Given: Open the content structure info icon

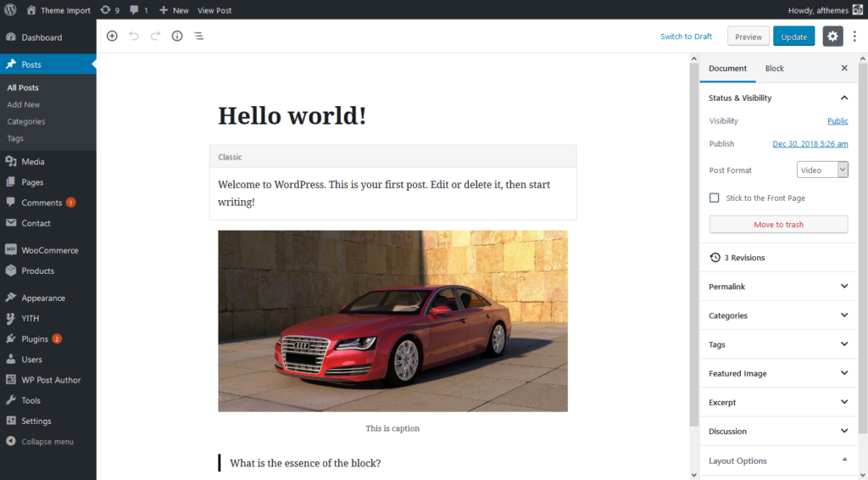Looking at the screenshot, I should 177,36.
